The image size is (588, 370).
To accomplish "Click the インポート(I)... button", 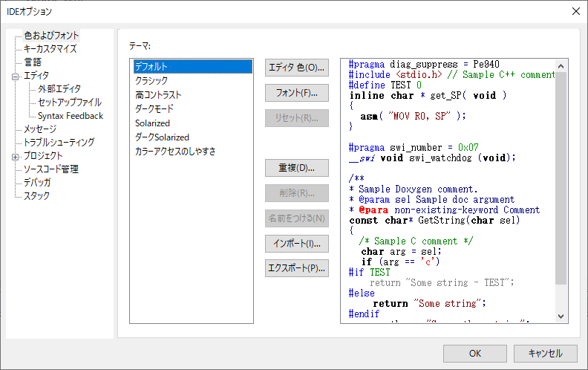I will [296, 244].
